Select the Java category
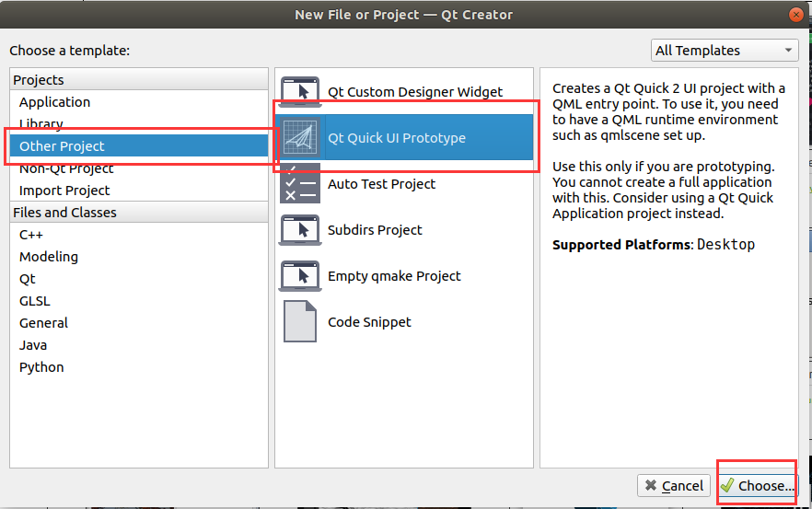 coord(139,345)
